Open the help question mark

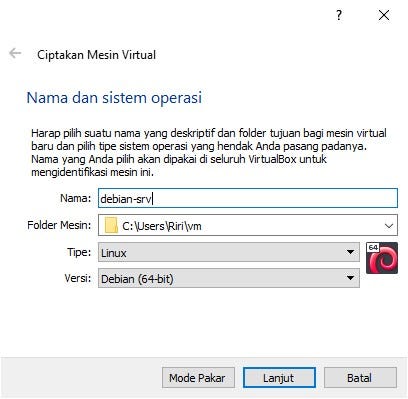click(x=339, y=15)
